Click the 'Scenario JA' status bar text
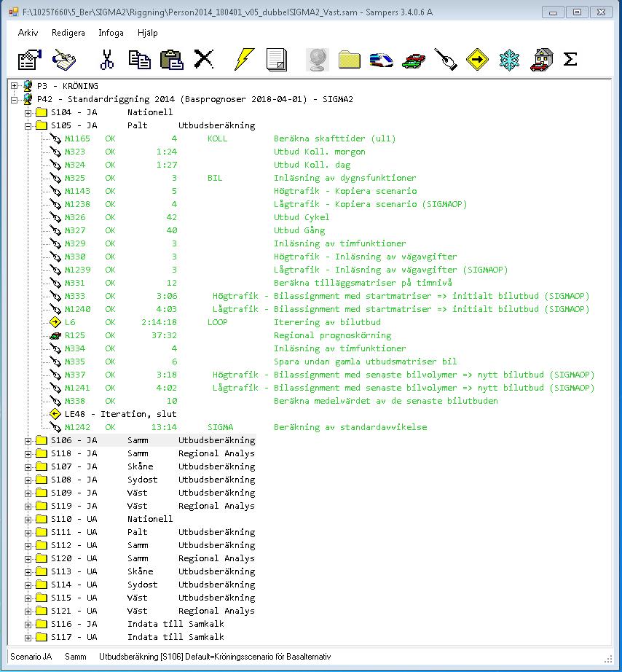The height and width of the screenshot is (672, 622). [31, 657]
